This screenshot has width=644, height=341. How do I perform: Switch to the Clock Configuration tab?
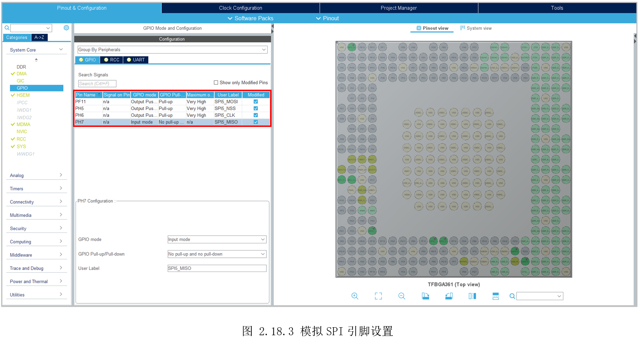coord(240,8)
